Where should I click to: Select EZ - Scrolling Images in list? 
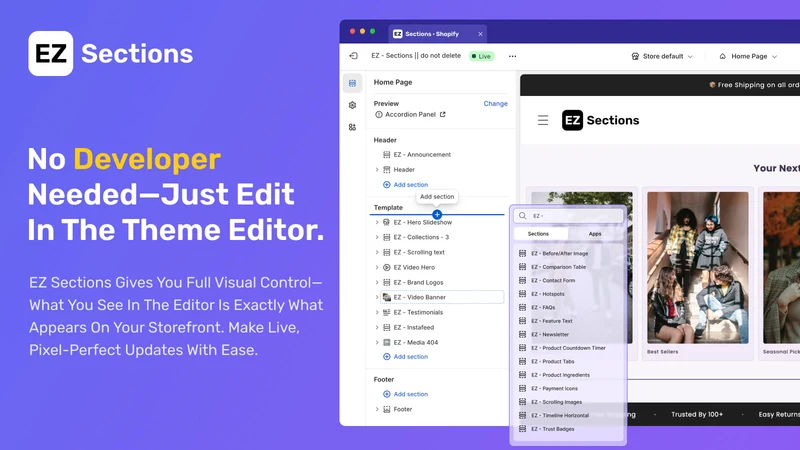click(x=556, y=402)
